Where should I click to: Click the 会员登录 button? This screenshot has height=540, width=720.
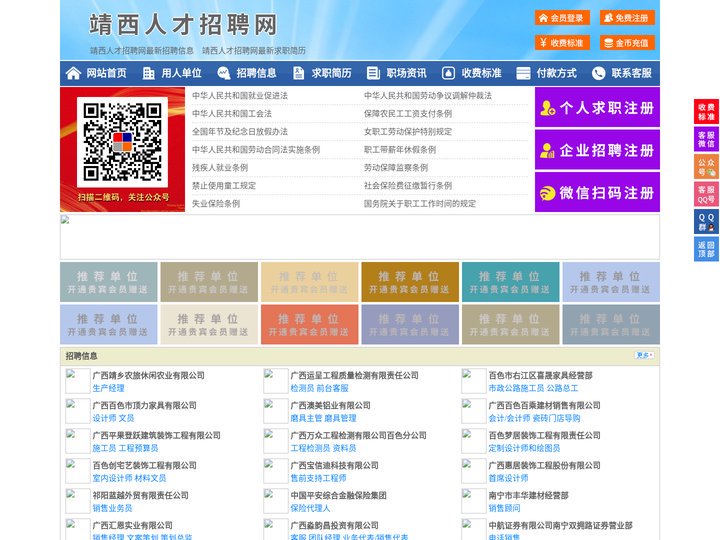point(562,18)
